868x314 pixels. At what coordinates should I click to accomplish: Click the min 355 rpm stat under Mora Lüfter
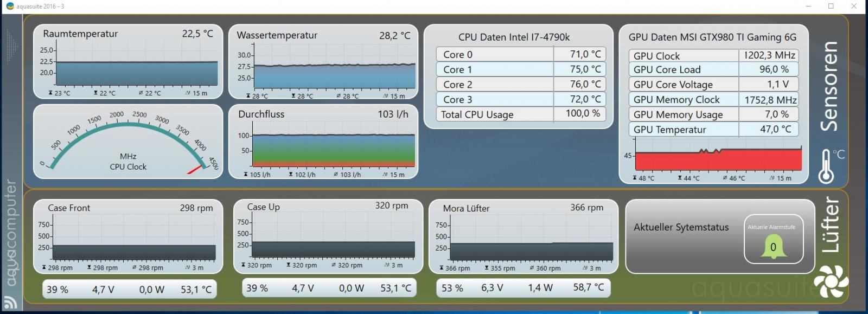point(500,268)
